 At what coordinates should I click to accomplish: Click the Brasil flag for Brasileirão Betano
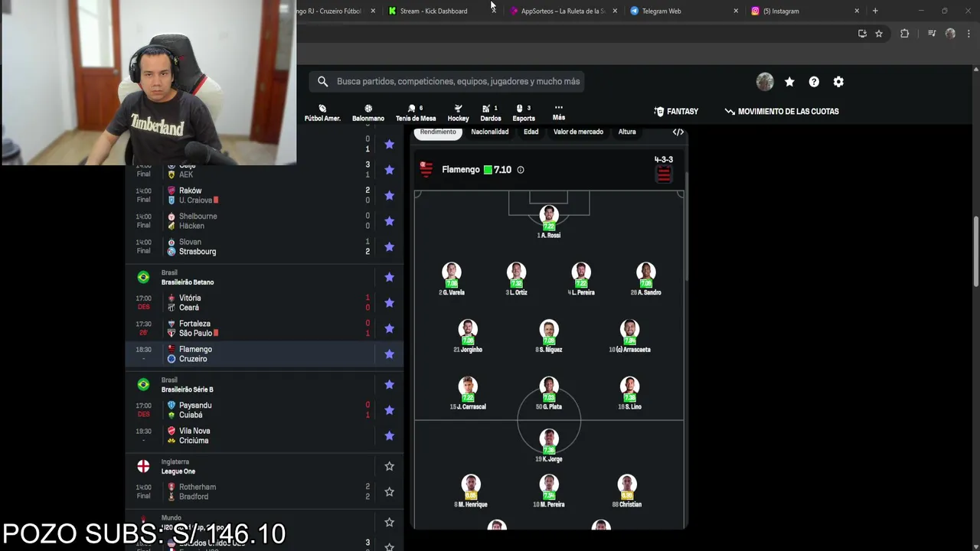click(143, 277)
